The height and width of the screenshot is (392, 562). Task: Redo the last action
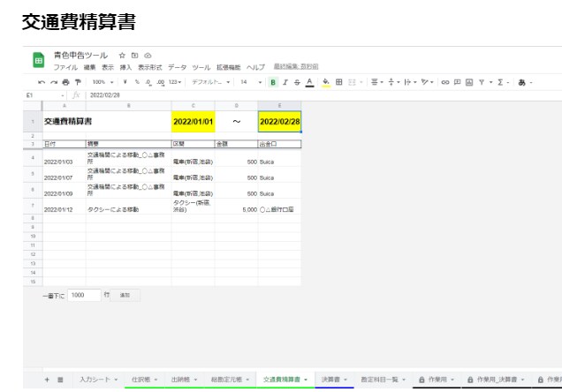54,82
